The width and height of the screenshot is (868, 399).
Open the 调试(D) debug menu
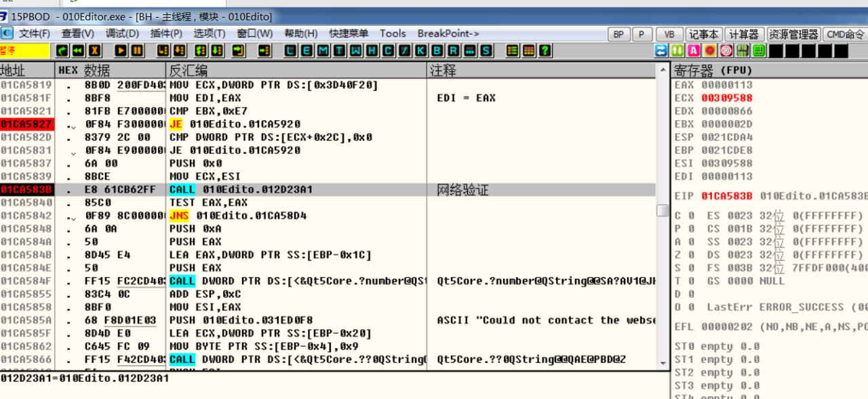(122, 33)
